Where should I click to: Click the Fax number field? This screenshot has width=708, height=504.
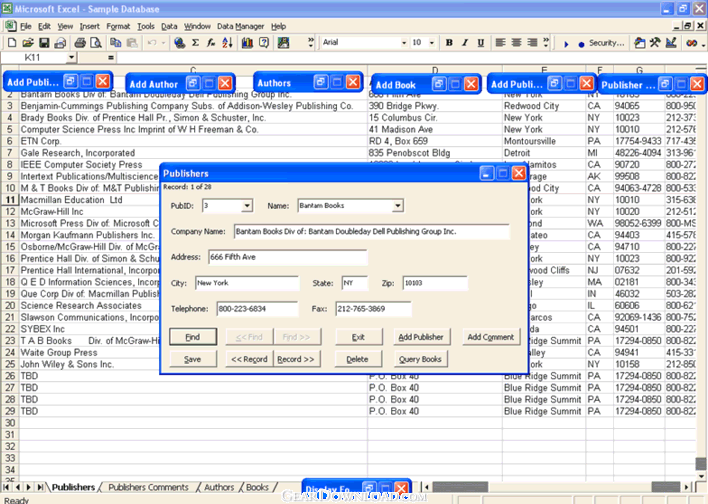pyautogui.click(x=373, y=309)
